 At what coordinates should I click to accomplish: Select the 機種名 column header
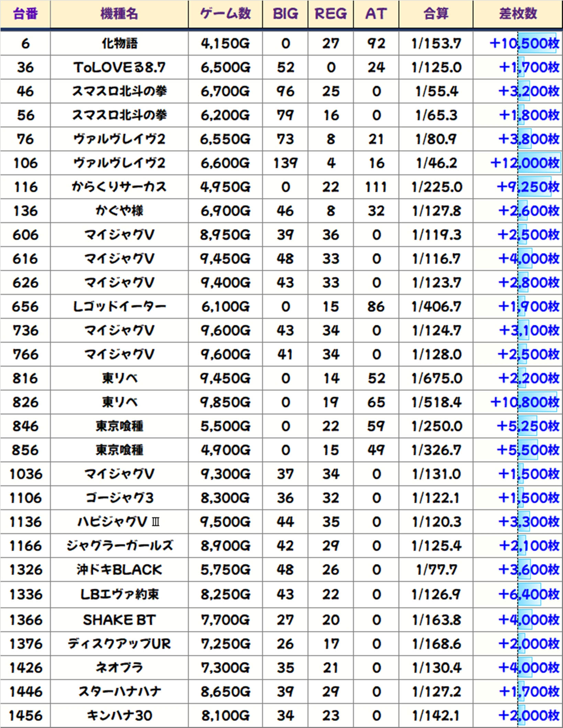119,14
